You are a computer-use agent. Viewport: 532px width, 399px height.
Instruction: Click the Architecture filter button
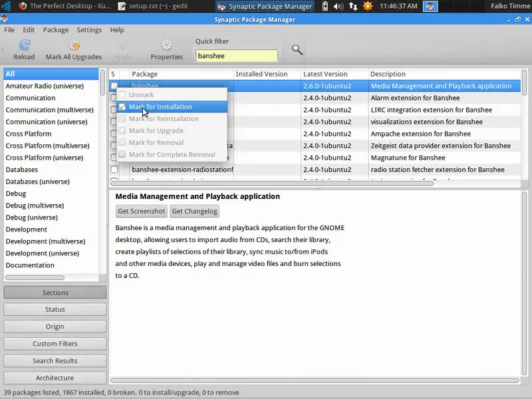pyautogui.click(x=55, y=378)
